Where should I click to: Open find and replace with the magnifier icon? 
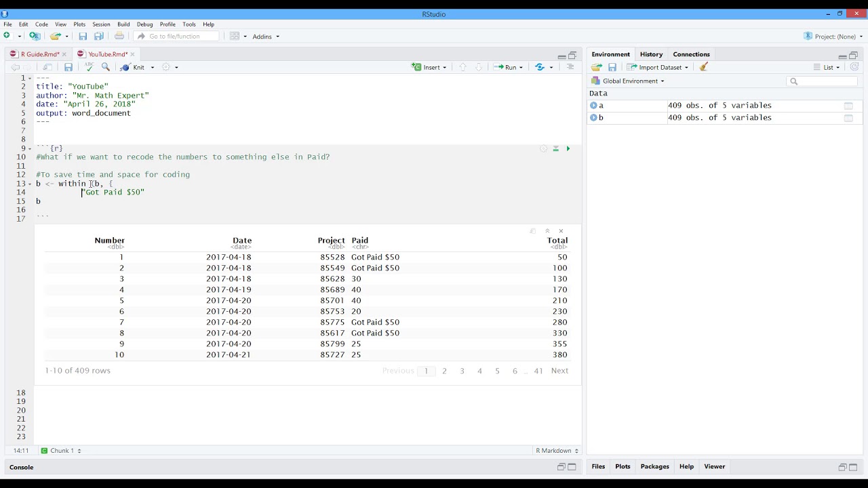pos(106,67)
